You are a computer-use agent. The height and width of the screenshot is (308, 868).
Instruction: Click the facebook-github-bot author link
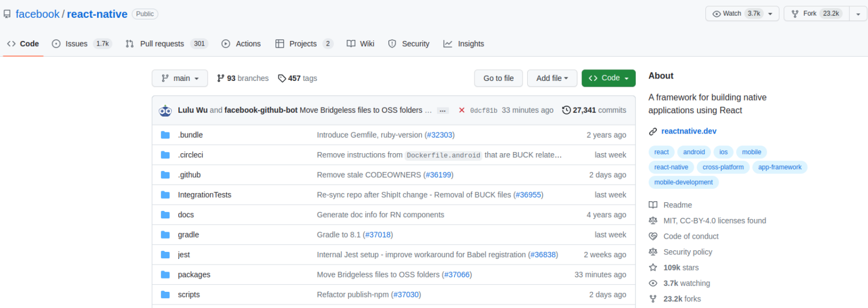(261, 110)
